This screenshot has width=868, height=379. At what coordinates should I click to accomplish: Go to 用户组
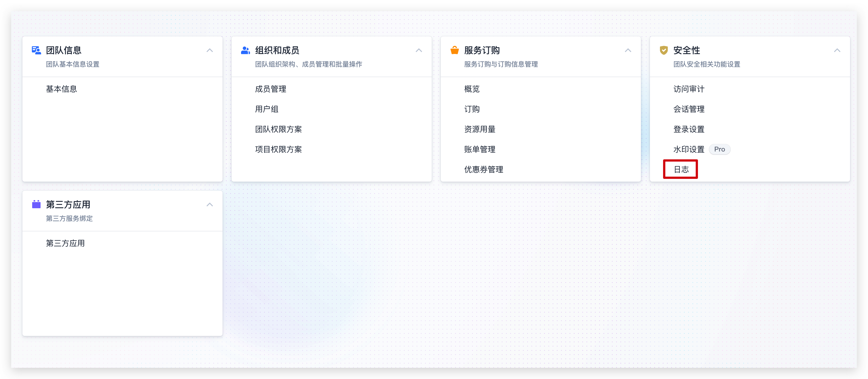tap(266, 109)
